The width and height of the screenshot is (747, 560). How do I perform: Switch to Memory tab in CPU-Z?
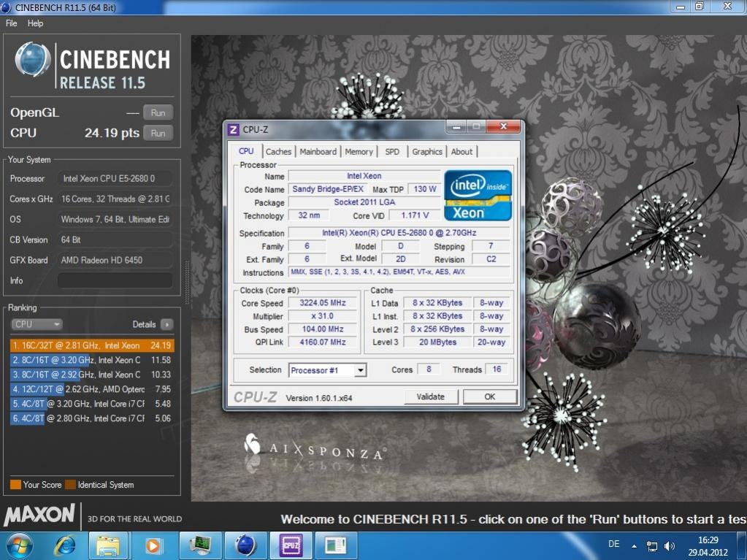pos(359,151)
